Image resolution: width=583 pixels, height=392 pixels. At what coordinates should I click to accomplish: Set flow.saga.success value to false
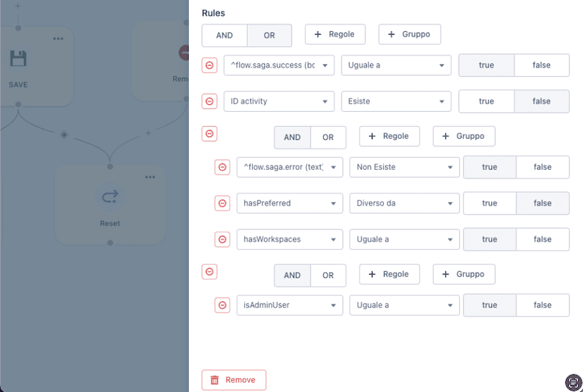coord(541,65)
